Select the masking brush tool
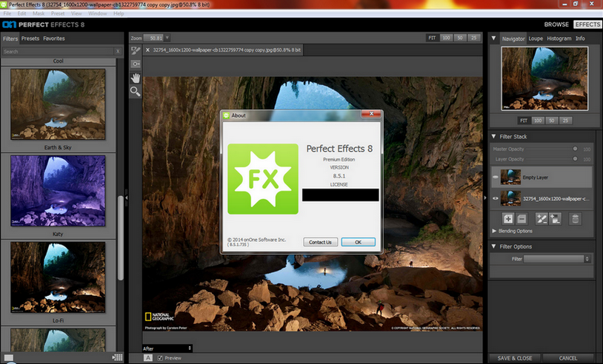The image size is (603, 364). 136,50
